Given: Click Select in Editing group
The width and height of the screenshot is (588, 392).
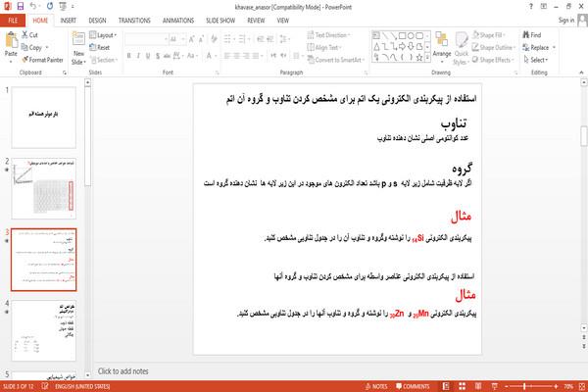Looking at the screenshot, I should tap(535, 60).
